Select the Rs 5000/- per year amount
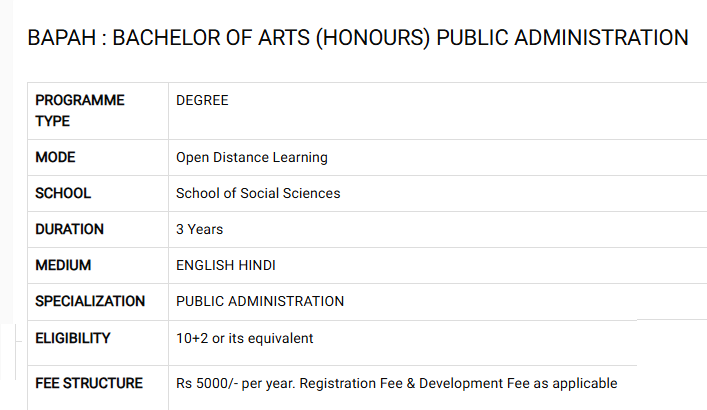The width and height of the screenshot is (707, 410). pyautogui.click(x=236, y=383)
